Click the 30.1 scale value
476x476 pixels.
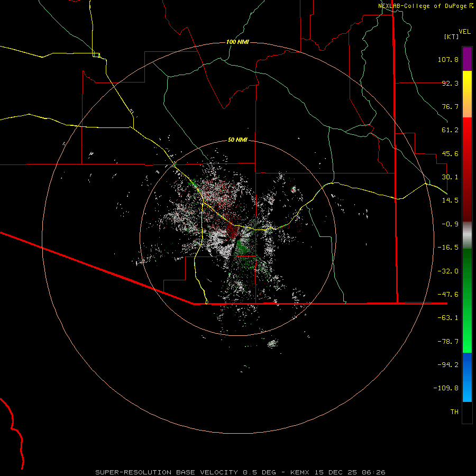click(x=450, y=177)
